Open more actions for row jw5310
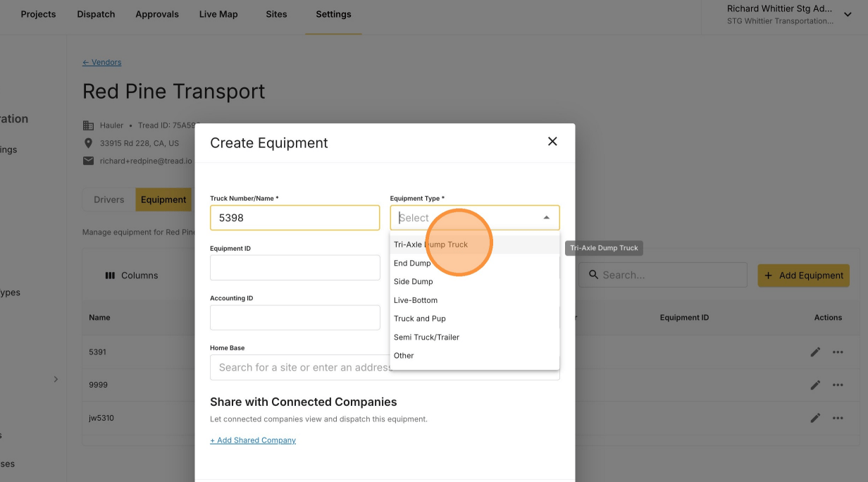868x482 pixels. click(838, 418)
